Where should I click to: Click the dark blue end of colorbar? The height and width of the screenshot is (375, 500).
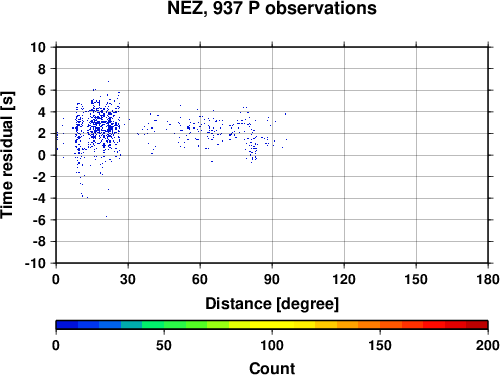coord(67,325)
